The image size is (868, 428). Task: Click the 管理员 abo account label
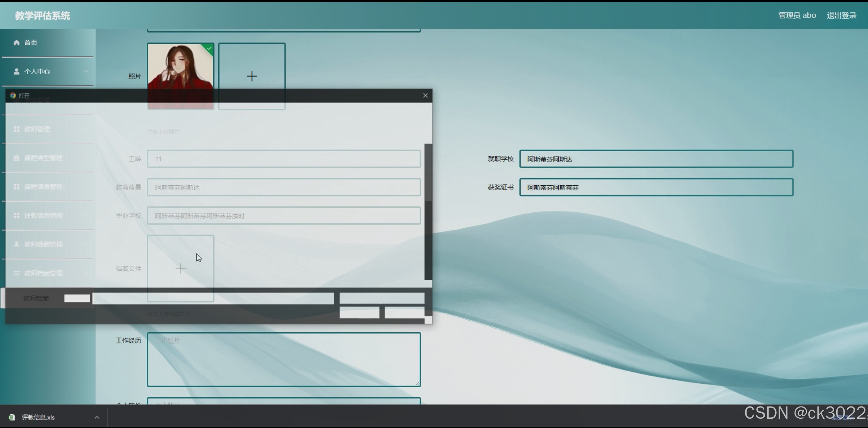click(x=797, y=15)
